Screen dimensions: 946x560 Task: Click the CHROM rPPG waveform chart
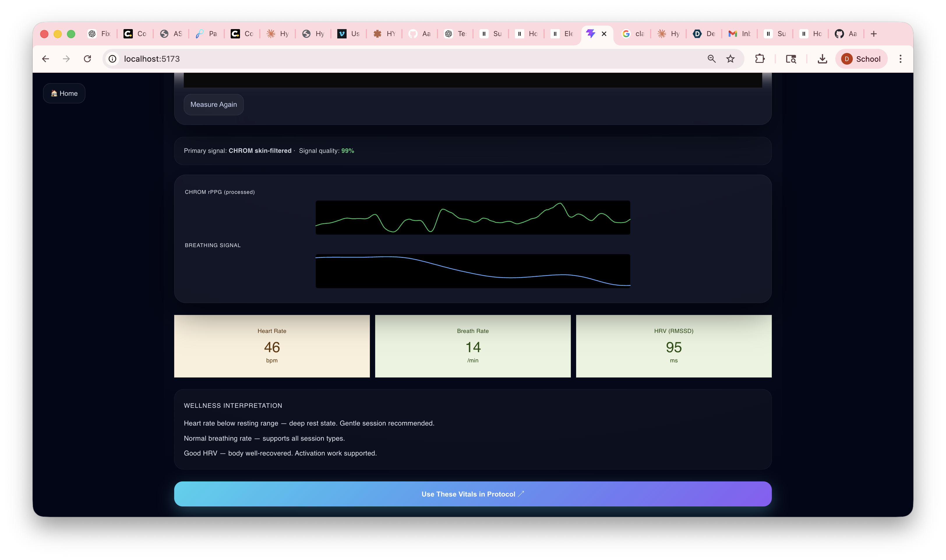[x=473, y=217]
